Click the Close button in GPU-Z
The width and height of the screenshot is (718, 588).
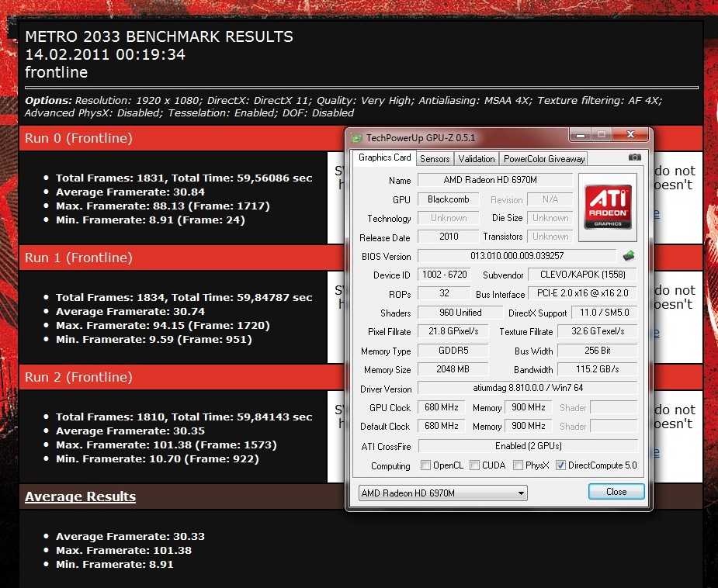coord(616,492)
